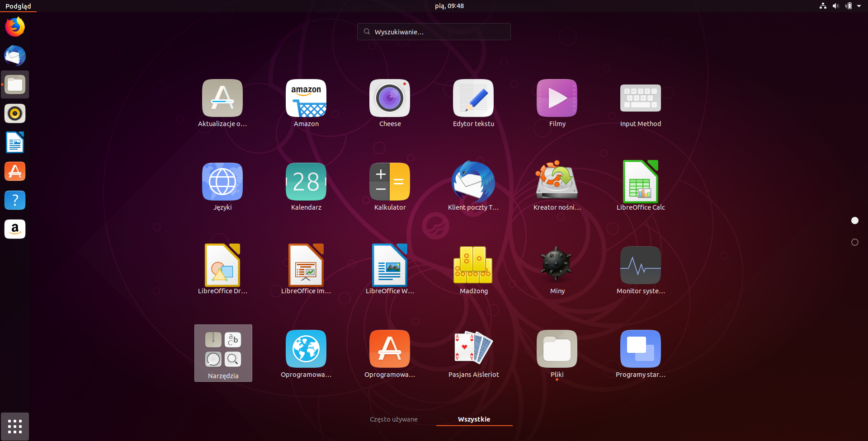Click the battery status icon

click(x=849, y=6)
